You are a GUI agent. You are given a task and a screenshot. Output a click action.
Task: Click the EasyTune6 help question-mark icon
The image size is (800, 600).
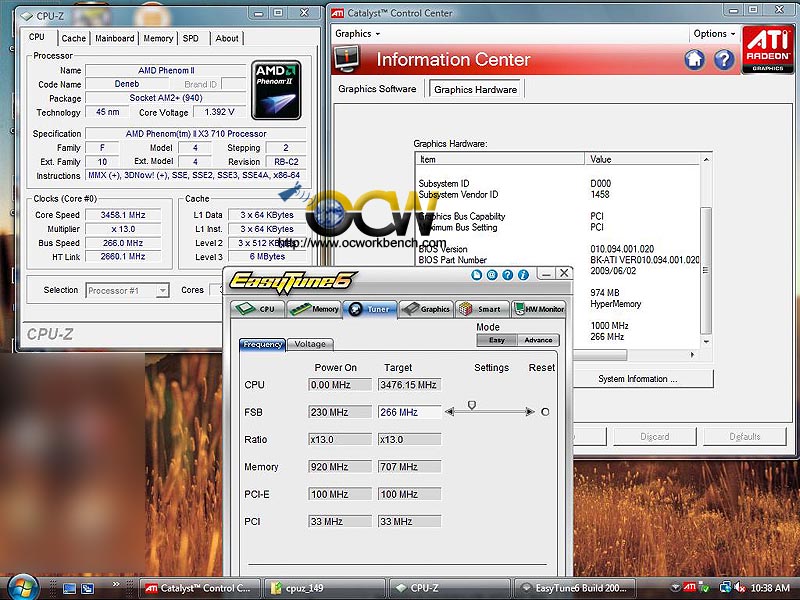click(x=507, y=275)
